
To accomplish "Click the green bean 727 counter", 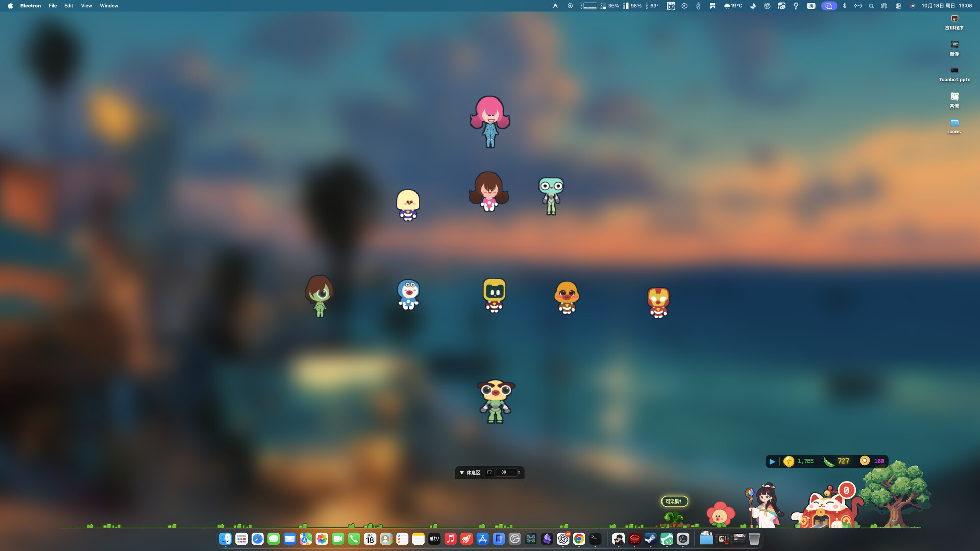I will [836, 461].
